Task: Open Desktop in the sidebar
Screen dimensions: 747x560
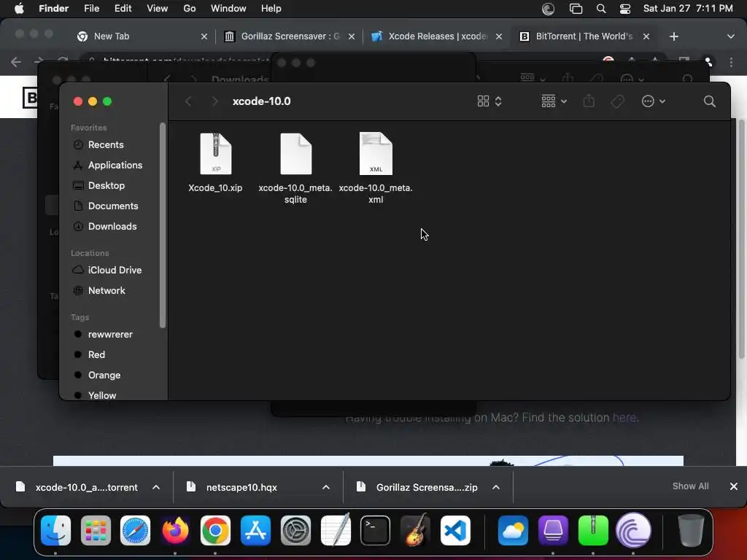Action: (107, 186)
